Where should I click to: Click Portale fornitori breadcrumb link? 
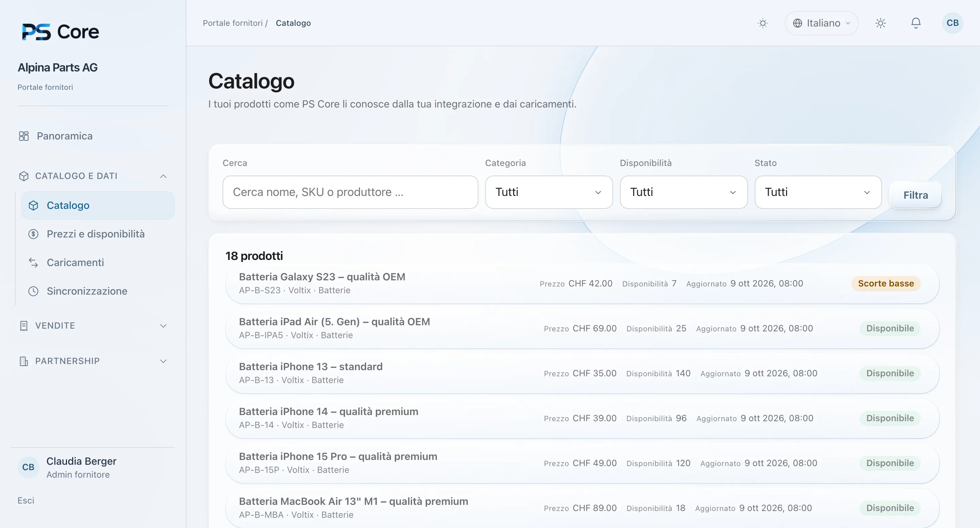[x=232, y=23]
